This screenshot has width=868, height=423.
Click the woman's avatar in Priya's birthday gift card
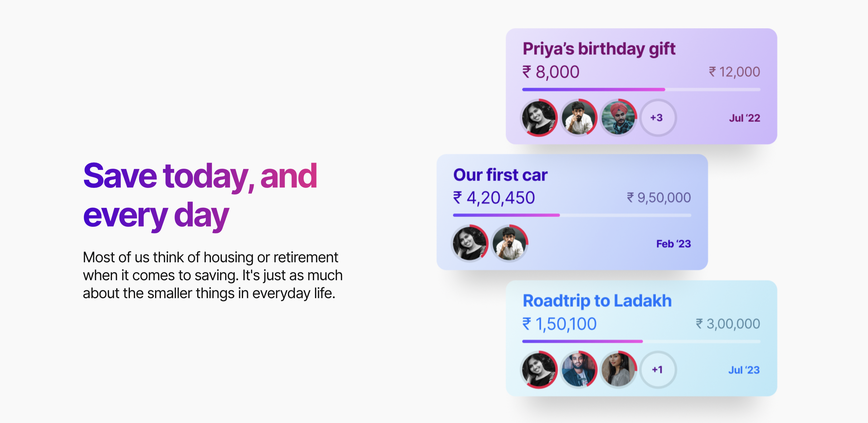pyautogui.click(x=539, y=118)
